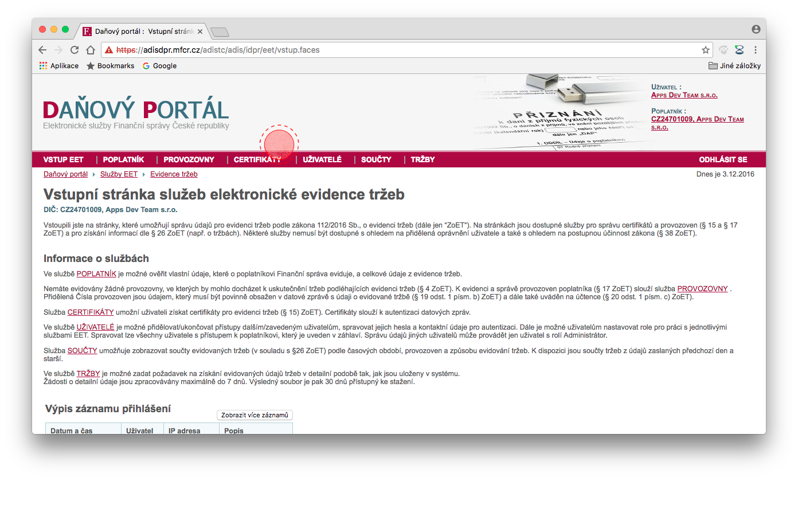Screen dimensions: 798x532
Task: Click the PROVOZOVNY link in text
Action: pos(702,289)
